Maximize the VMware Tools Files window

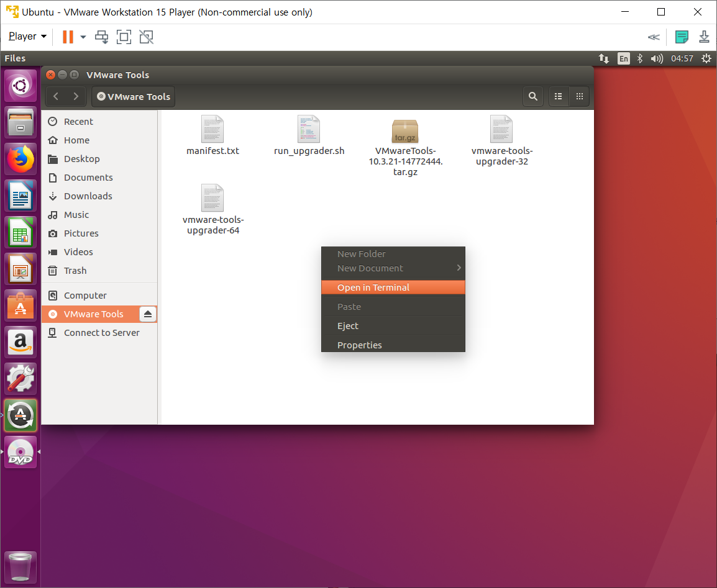click(x=74, y=75)
